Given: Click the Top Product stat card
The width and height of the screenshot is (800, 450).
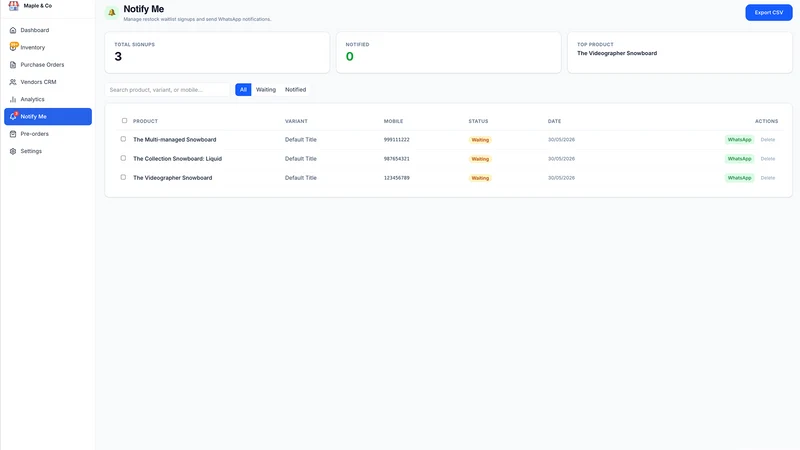Looking at the screenshot, I should [680, 53].
